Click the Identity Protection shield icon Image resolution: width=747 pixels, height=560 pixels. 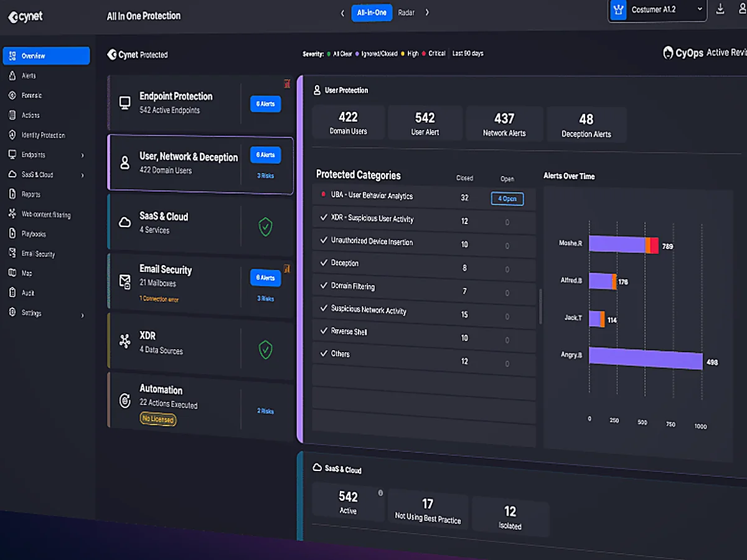point(12,135)
